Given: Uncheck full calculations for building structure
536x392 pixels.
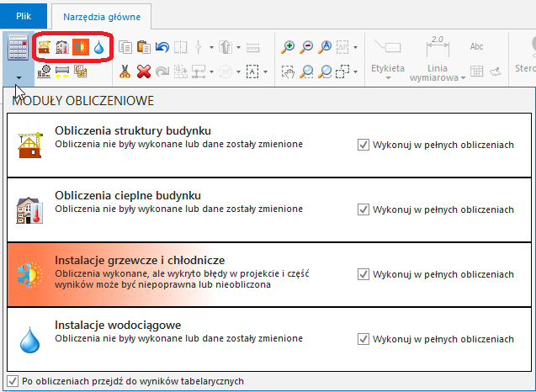Looking at the screenshot, I should pos(364,145).
